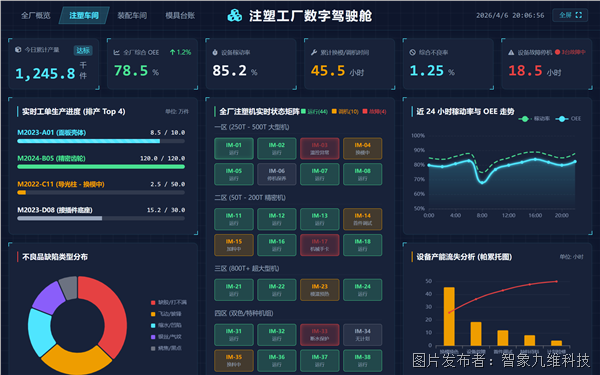
Task: Toggle the OEE series in the trend legend
Action: pos(568,119)
